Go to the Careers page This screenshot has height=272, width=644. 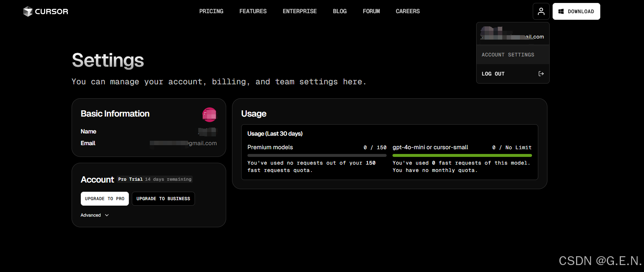coord(408,11)
